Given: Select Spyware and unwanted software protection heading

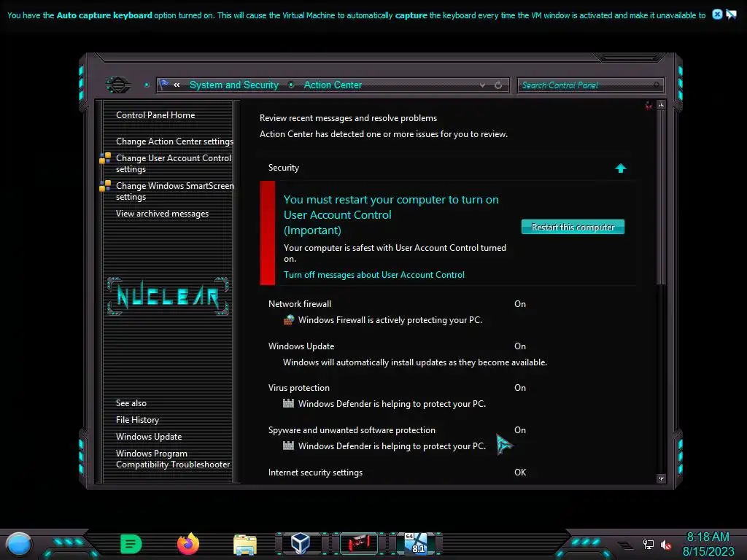Looking at the screenshot, I should coord(352,430).
